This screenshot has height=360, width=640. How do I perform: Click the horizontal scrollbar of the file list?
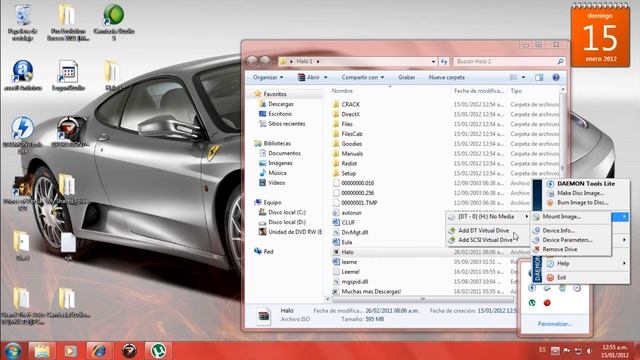pos(422,299)
